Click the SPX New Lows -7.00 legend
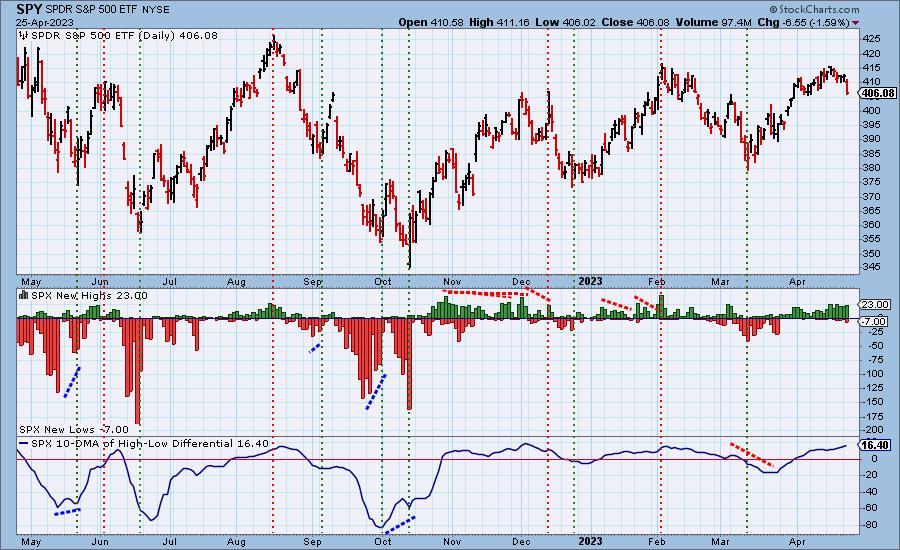This screenshot has width=900, height=550. point(73,429)
